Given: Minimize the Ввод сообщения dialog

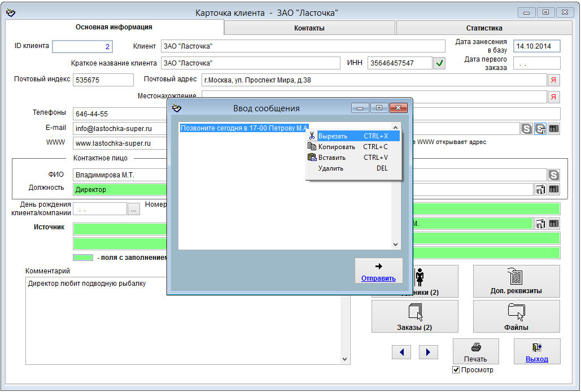Looking at the screenshot, I should (x=360, y=108).
